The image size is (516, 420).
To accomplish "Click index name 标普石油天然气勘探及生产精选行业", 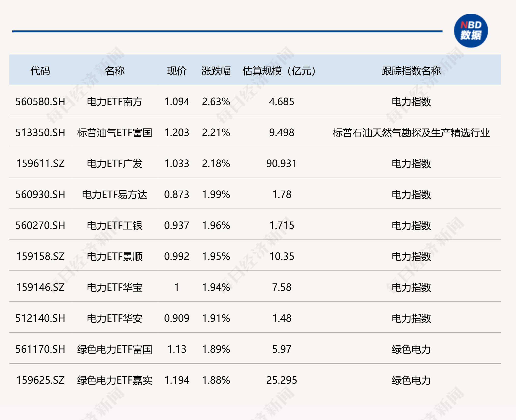I will tap(411, 133).
